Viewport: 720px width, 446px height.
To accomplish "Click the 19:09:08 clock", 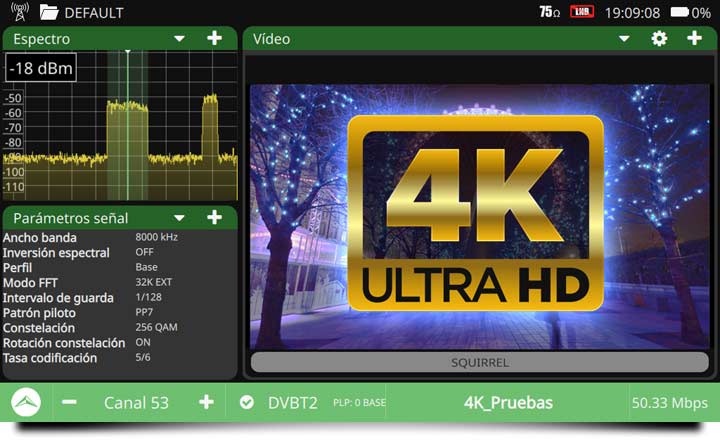I will (x=632, y=12).
